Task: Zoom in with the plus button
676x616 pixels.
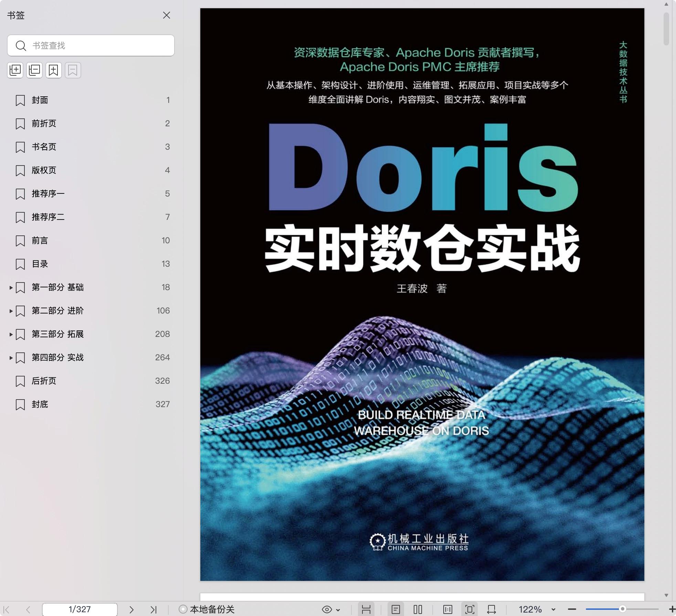Action: point(672,609)
